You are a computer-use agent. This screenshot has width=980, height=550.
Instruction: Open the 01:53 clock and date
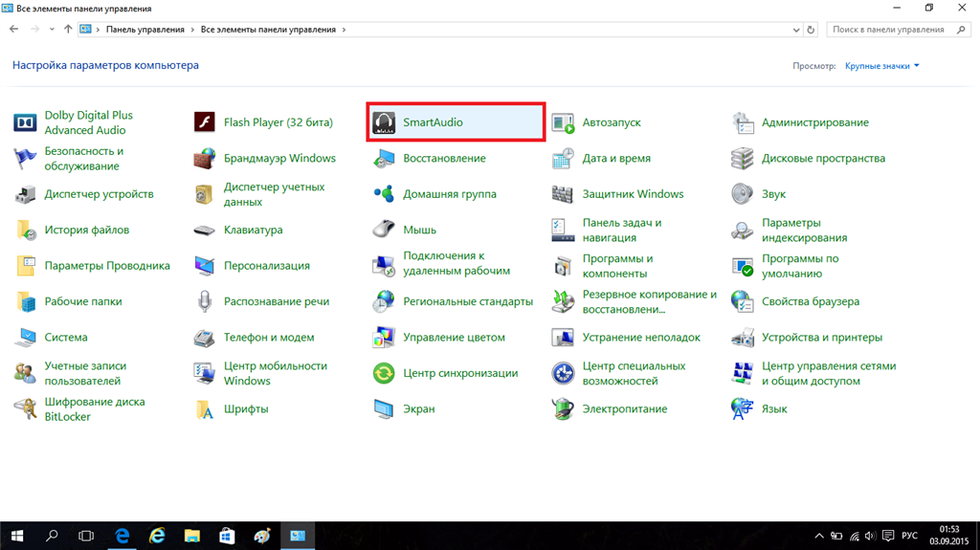(948, 536)
